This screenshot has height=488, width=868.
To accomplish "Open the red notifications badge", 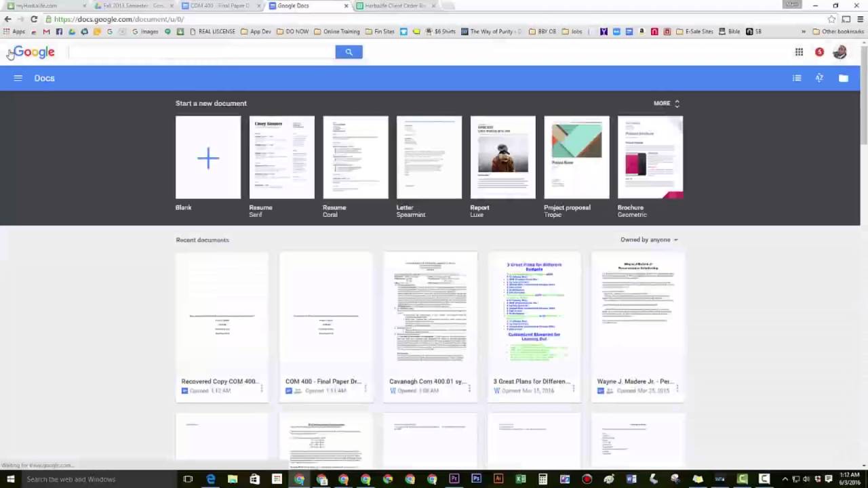I will 819,52.
